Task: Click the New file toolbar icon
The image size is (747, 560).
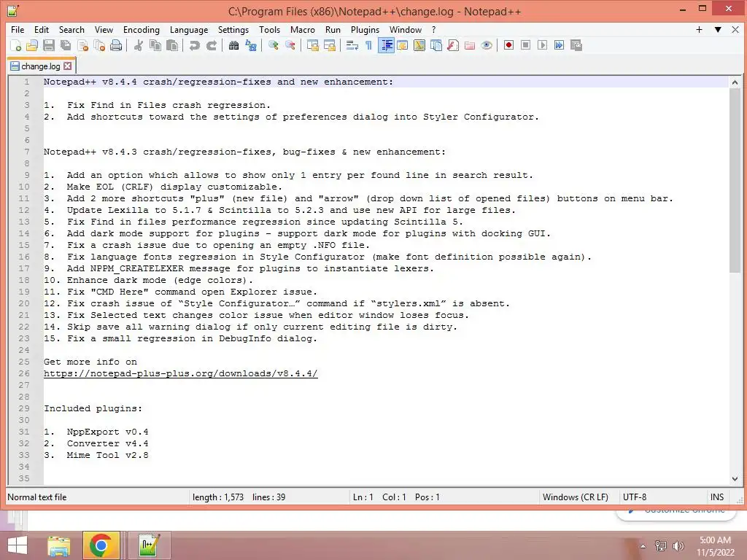Action: (15, 45)
